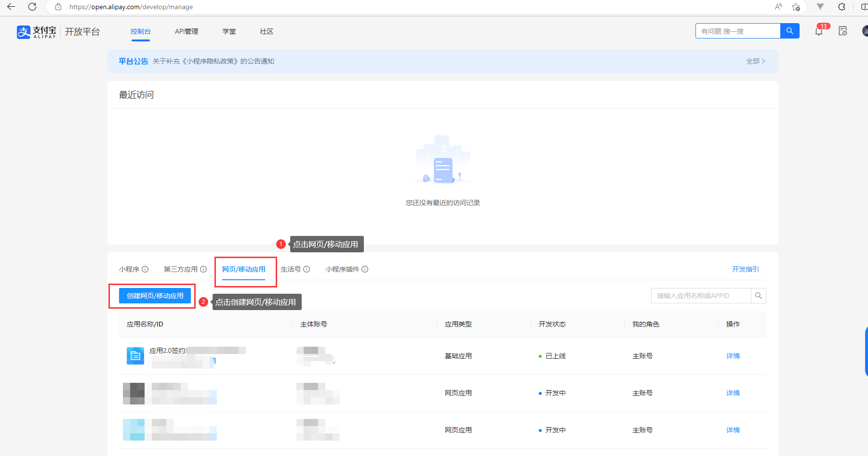Image resolution: width=868 pixels, height=456 pixels.
Task: Click the Alipay logo icon
Action: [24, 32]
